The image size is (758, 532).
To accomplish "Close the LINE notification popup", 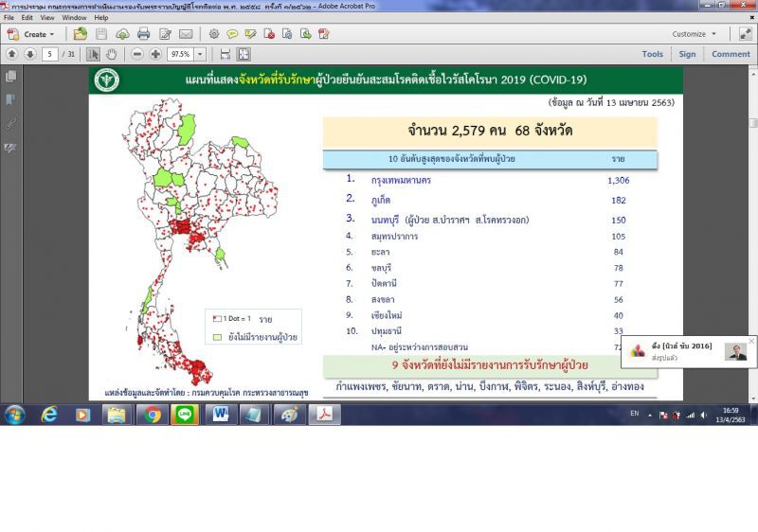I will coord(751,341).
